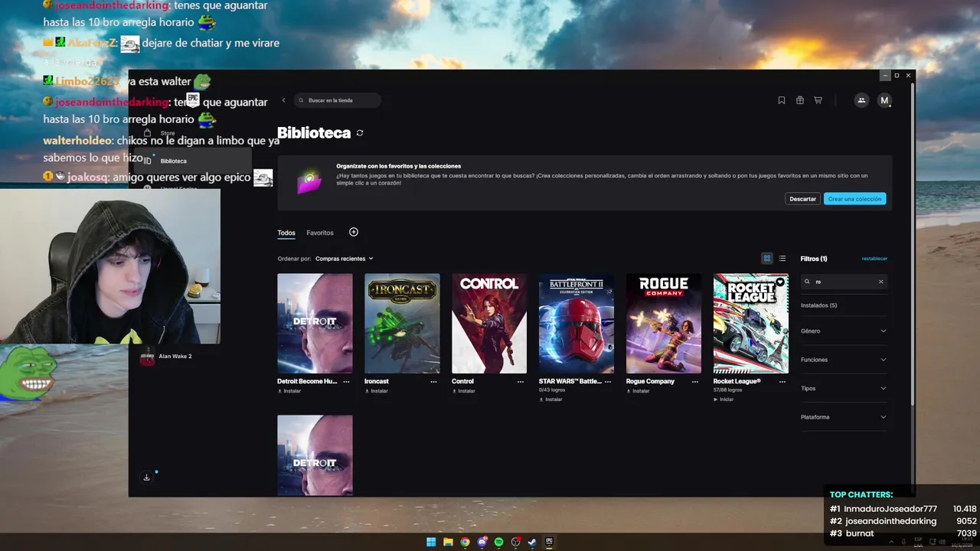The height and width of the screenshot is (551, 980).
Task: Open the M profile avatar menu
Action: 884,100
